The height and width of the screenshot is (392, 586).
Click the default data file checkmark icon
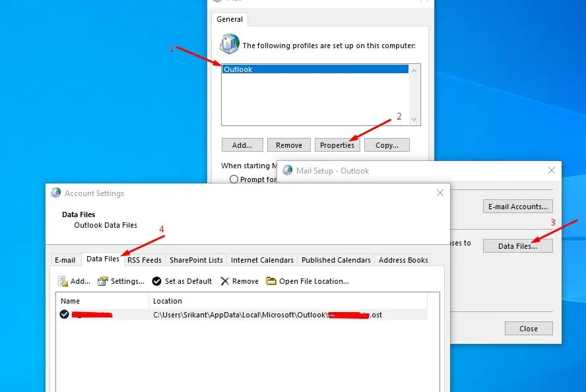64,315
